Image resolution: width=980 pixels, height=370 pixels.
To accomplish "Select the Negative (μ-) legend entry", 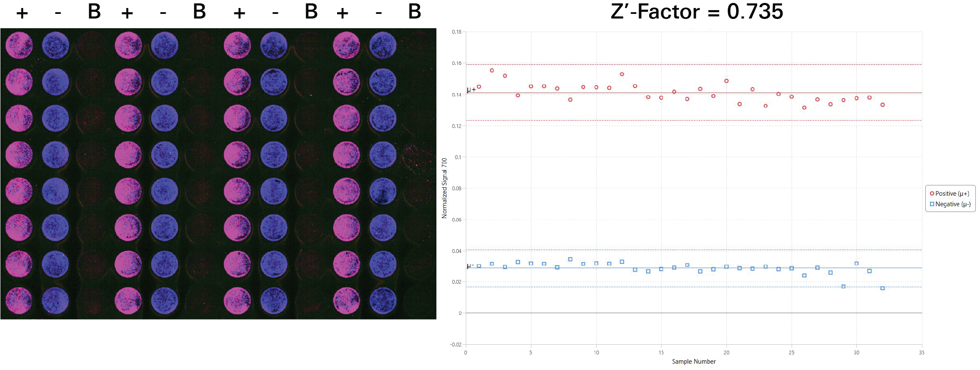I will click(x=950, y=204).
